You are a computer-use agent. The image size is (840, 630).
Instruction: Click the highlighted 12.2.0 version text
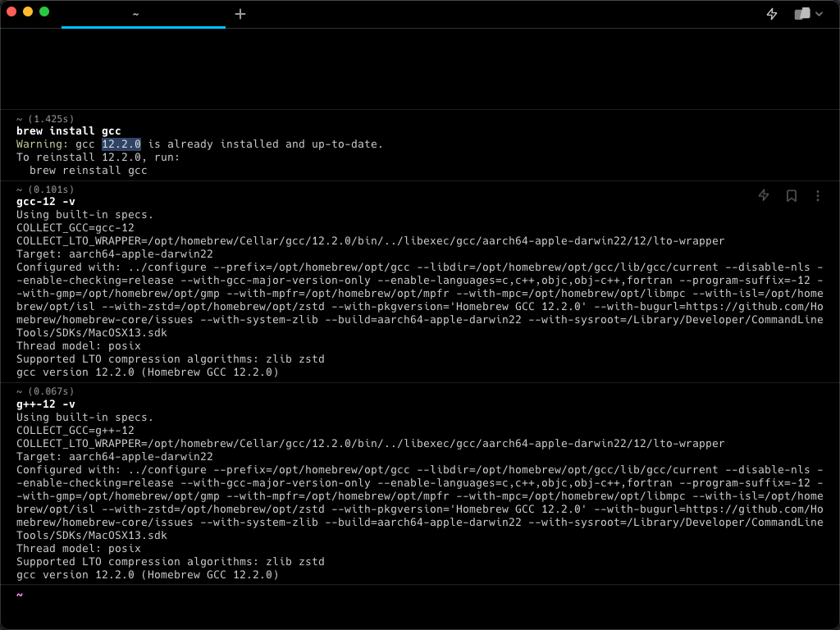pyautogui.click(x=121, y=144)
